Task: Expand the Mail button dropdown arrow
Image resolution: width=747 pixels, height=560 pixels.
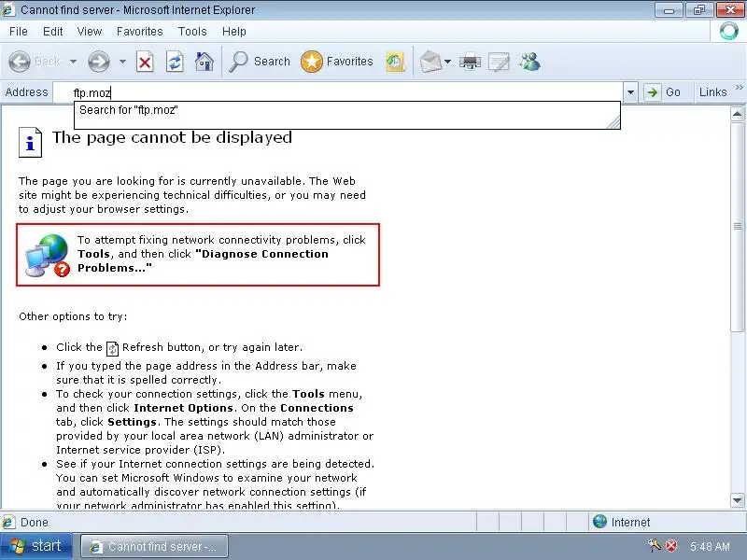Action: [447, 62]
